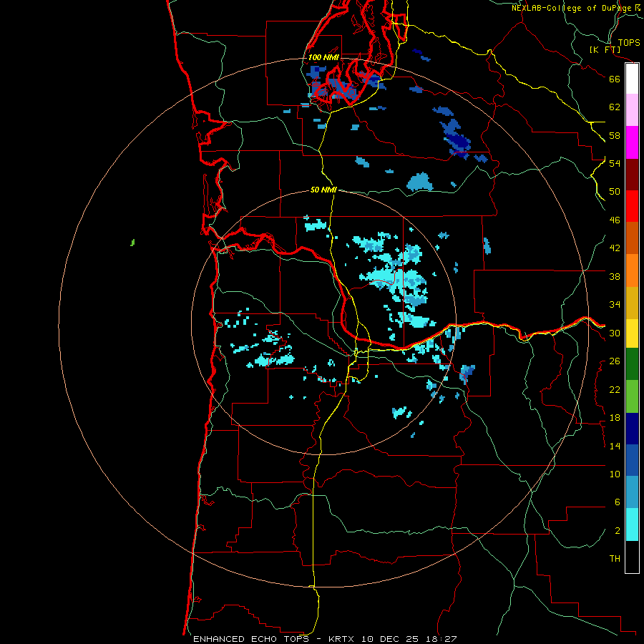This screenshot has height=644, width=644.
Task: Select the "54" legend value
Action: tap(615, 163)
